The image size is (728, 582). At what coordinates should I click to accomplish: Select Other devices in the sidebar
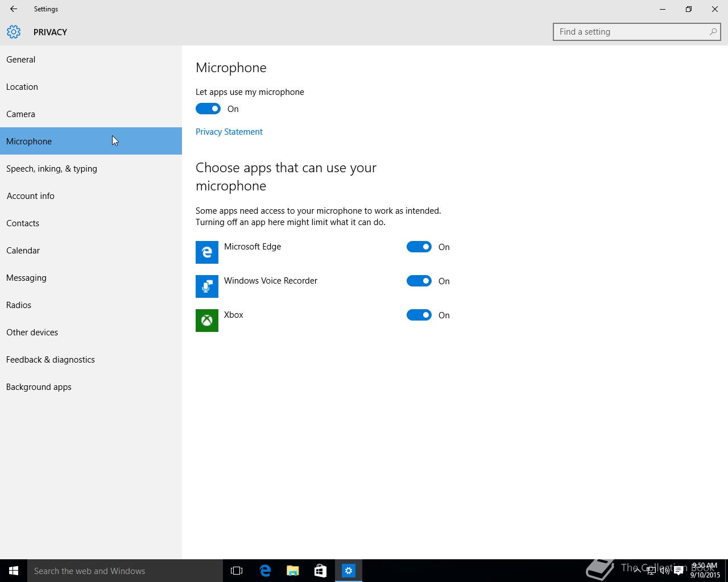click(91, 332)
